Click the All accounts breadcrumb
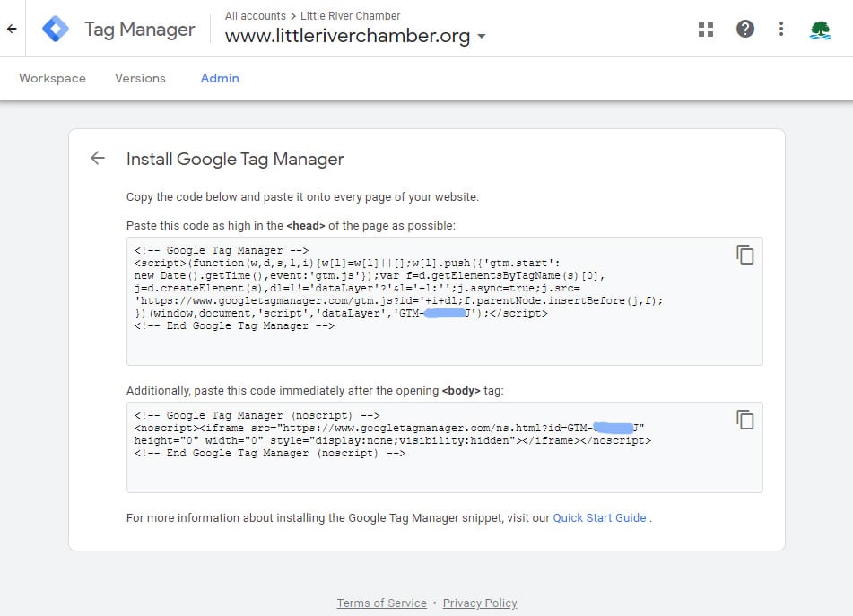The height and width of the screenshot is (616, 853). [255, 16]
